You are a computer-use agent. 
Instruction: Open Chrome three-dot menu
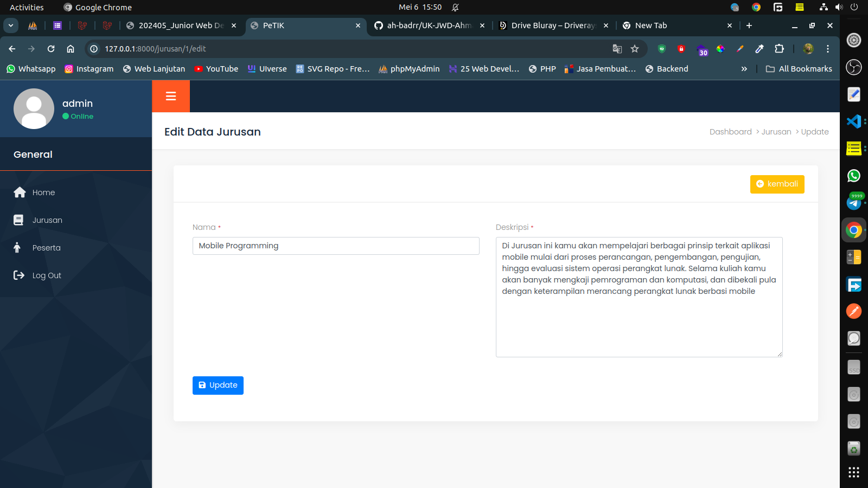tap(828, 49)
